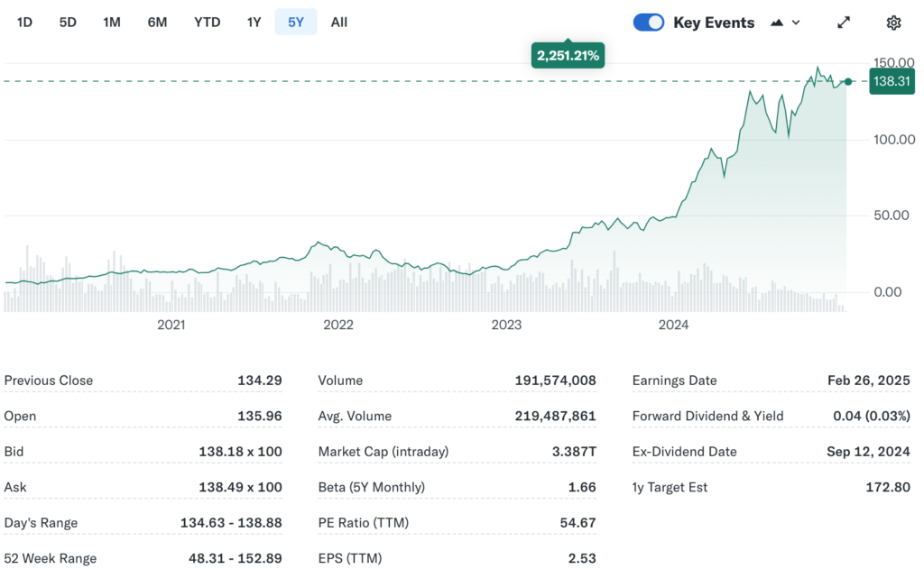This screenshot has width=924, height=569.
Task: Click the 2023 label on the chart axis
Action: click(506, 325)
